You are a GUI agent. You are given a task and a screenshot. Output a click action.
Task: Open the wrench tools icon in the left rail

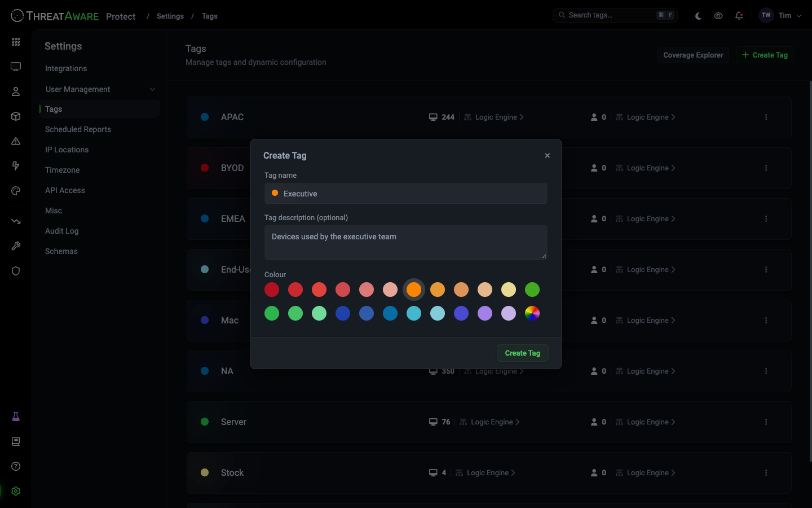pos(16,246)
